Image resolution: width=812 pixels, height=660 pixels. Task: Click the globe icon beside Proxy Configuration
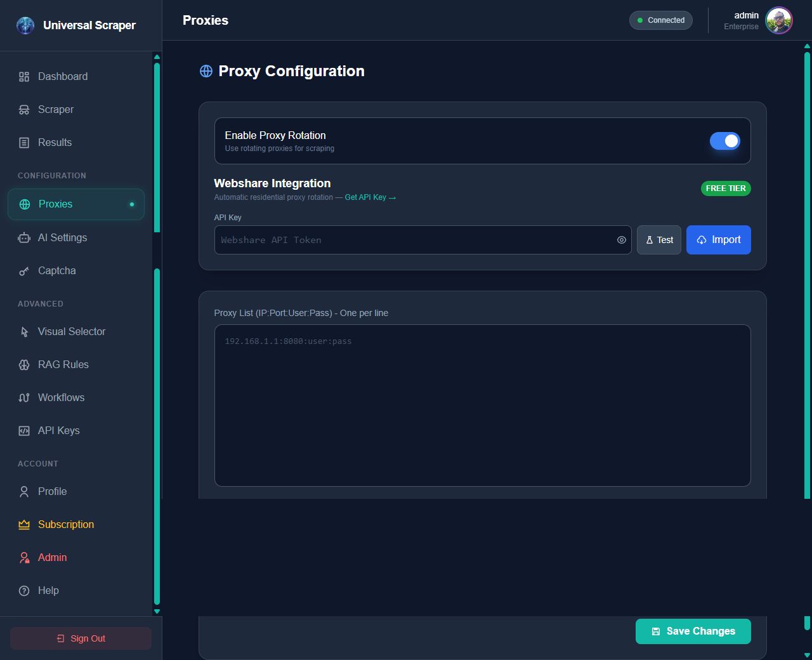point(206,71)
